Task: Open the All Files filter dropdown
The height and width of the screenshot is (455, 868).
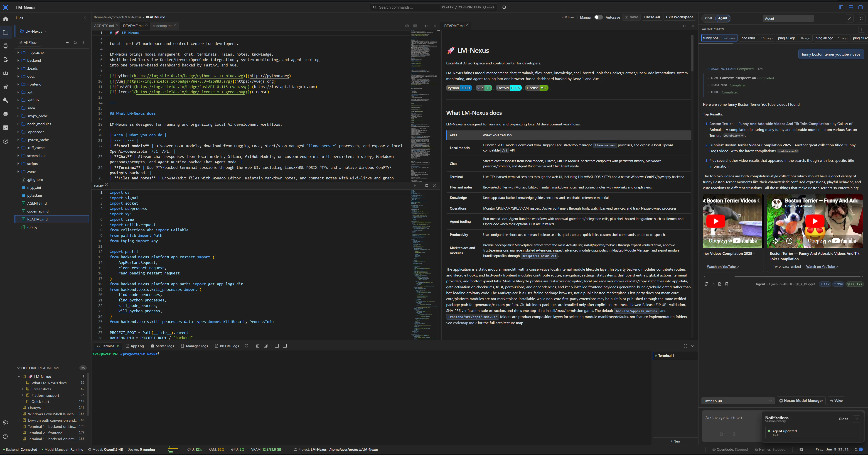Action: click(29, 42)
